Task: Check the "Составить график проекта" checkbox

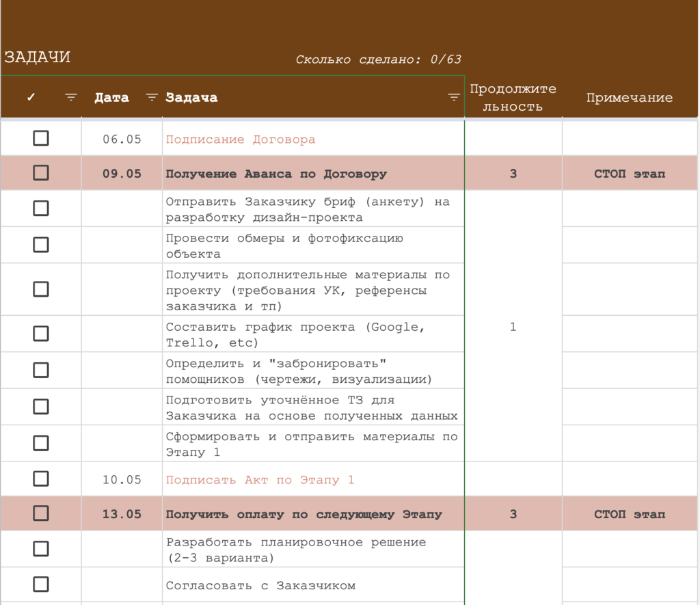Action: tap(40, 333)
